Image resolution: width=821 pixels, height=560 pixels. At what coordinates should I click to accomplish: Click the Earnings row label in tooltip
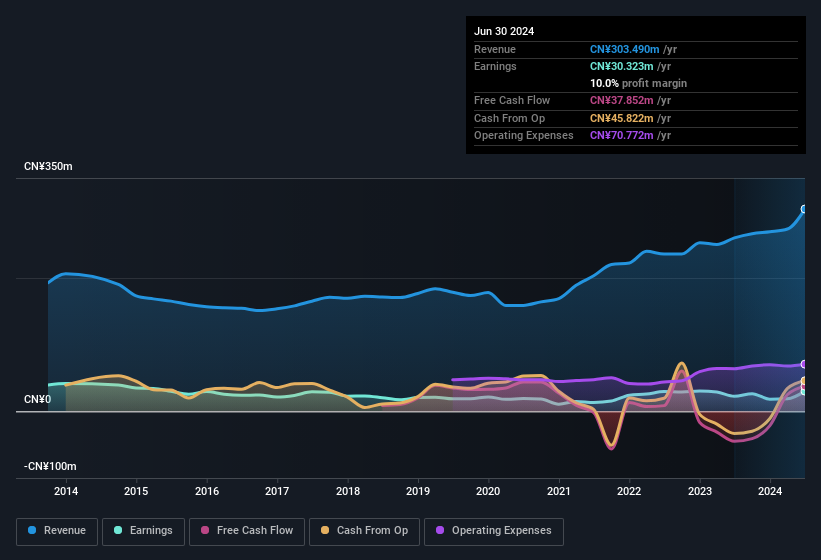[495, 66]
